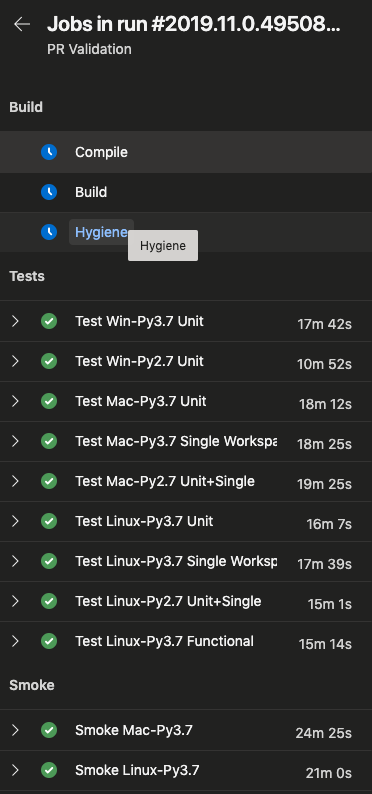
Task: Expand the Test Mac-Py3.7 Unit job
Action: [x=15, y=401]
